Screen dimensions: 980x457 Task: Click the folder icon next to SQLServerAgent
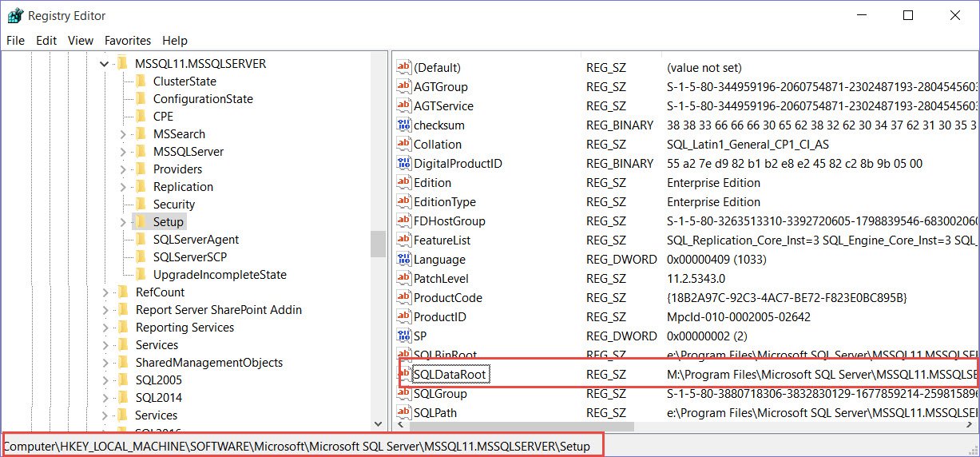pos(141,240)
